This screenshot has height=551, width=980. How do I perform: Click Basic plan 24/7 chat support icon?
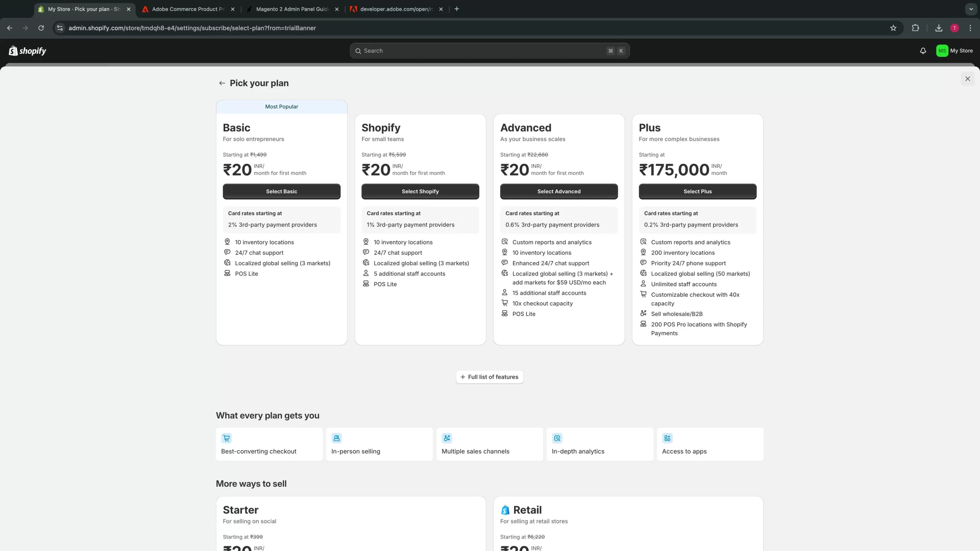click(x=227, y=252)
